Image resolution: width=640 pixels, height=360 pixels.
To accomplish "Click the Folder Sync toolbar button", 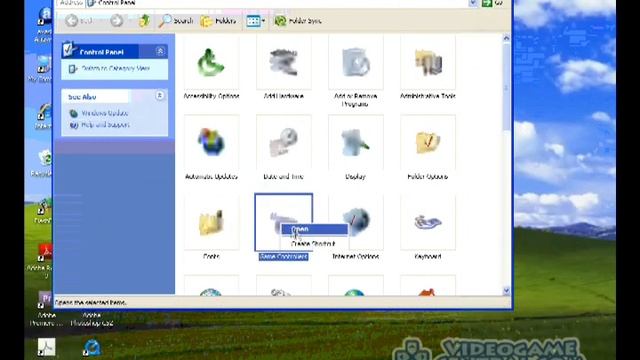I will 298,20.
